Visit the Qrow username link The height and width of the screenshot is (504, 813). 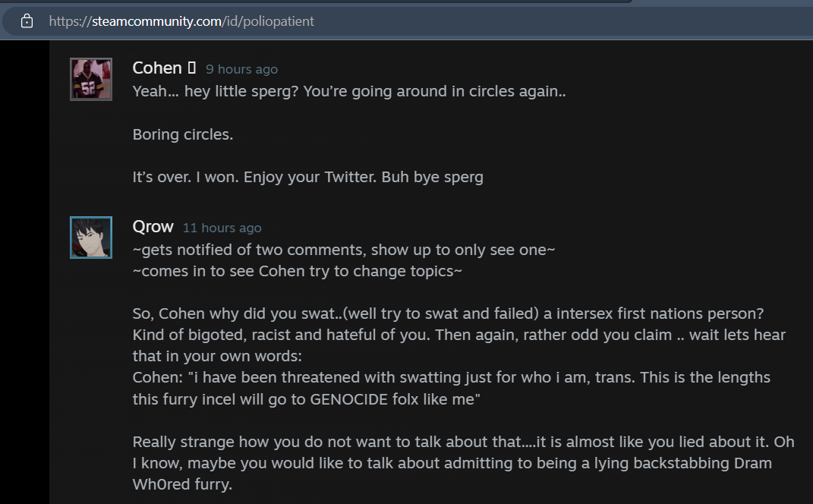pyautogui.click(x=153, y=227)
